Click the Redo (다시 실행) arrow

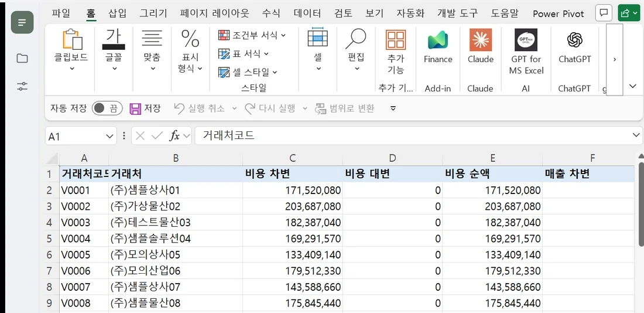click(x=250, y=108)
